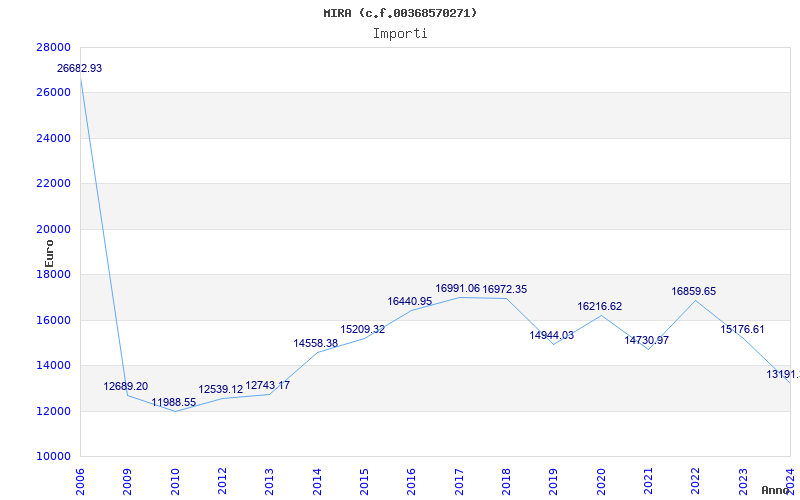
Task: Click the 2009 x-axis year label
Action: coord(128,481)
